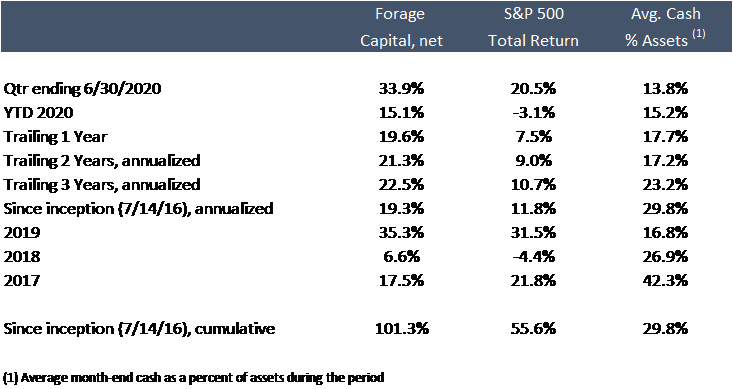Click the Forage Capital, net column header
The width and height of the screenshot is (733, 389).
tap(401, 27)
